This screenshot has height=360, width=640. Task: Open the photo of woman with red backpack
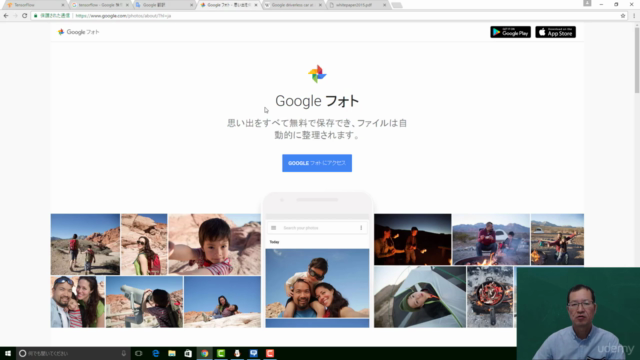pyautogui.click(x=144, y=244)
